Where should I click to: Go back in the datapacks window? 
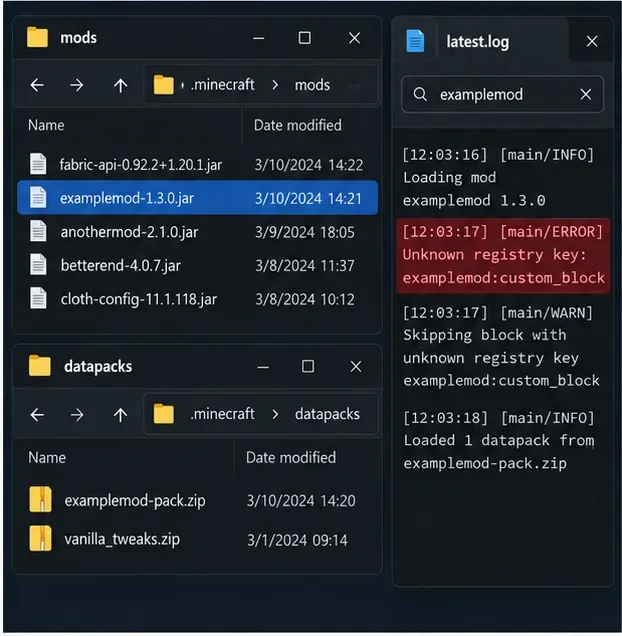coord(37,415)
